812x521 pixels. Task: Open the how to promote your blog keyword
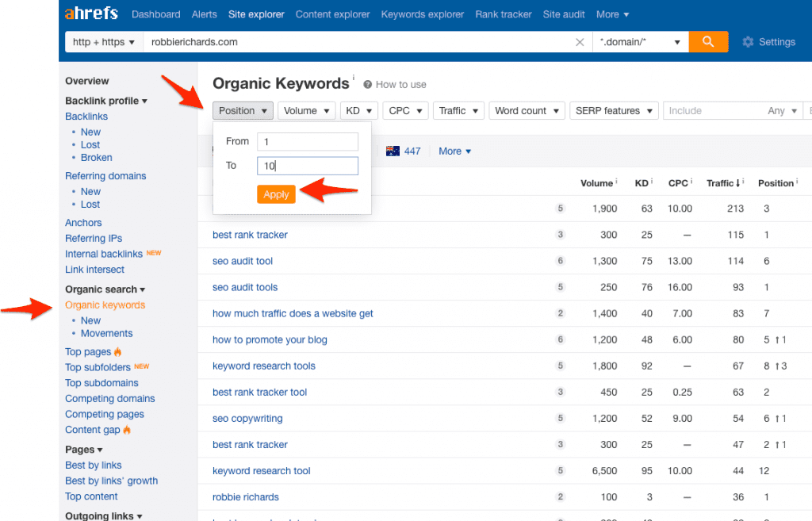[x=270, y=339]
